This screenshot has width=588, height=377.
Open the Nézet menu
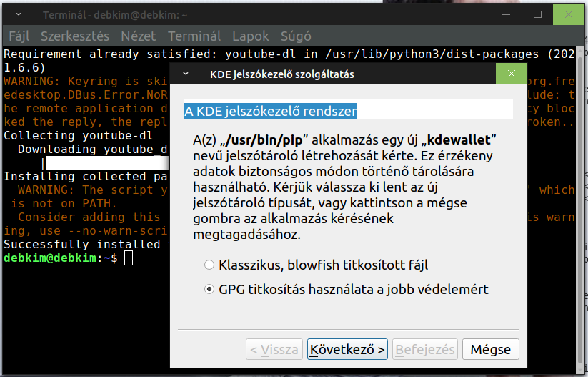(x=139, y=36)
